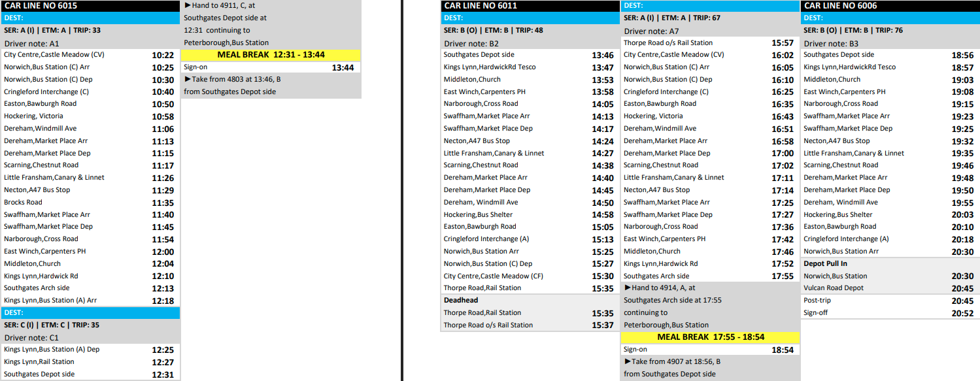980x381 pixels.
Task: Select the CAR LINE NO 6006 header
Action: pos(890,6)
